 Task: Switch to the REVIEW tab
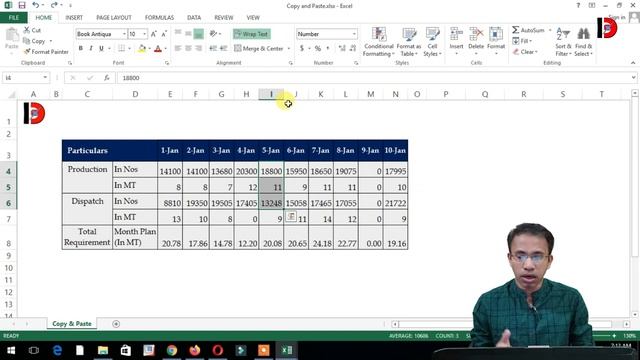click(224, 18)
